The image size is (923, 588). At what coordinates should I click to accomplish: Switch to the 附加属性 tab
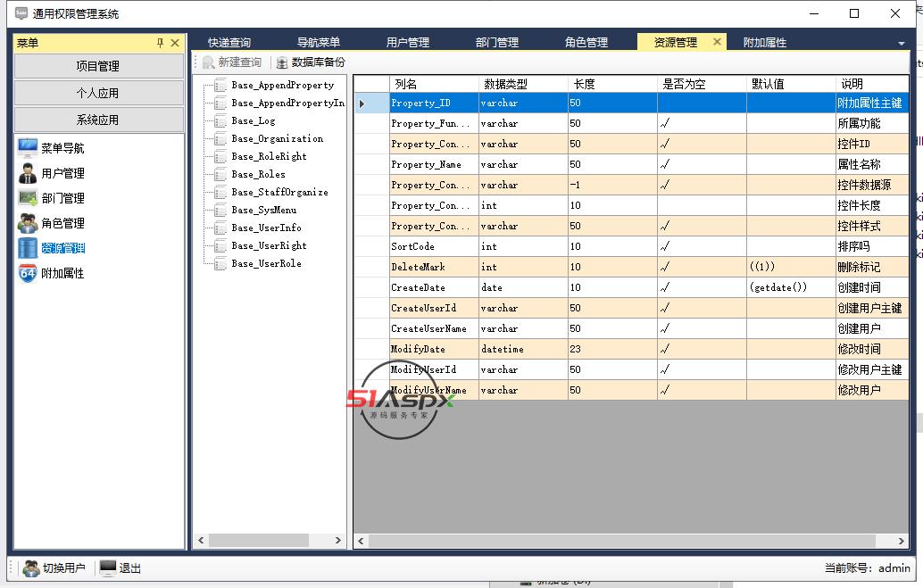[765, 42]
